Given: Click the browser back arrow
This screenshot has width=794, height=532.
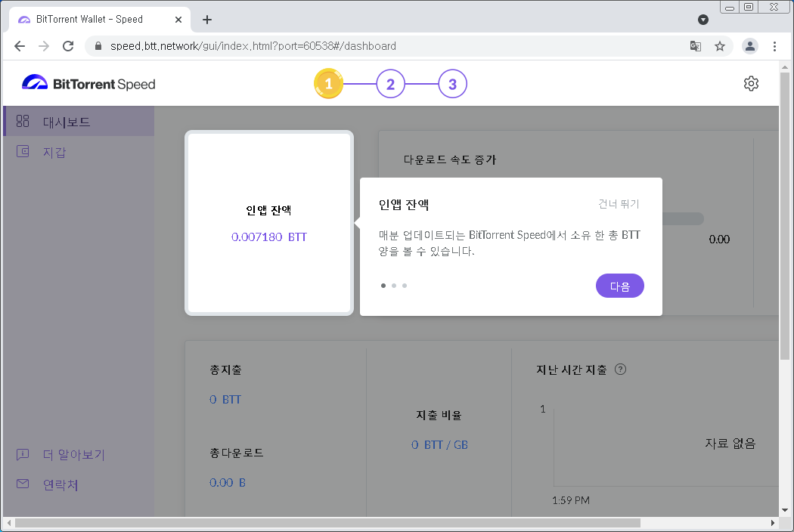Looking at the screenshot, I should click(x=20, y=46).
